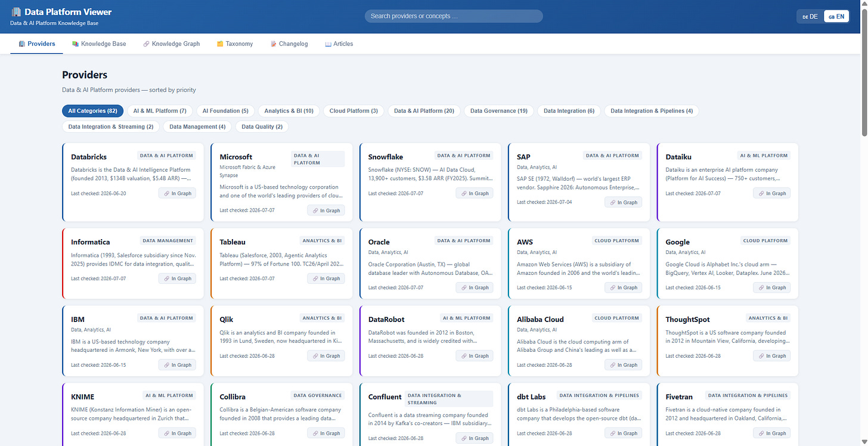Click In Graph on the dbt Labs card
Screen dimensions: 868x446
point(623,433)
